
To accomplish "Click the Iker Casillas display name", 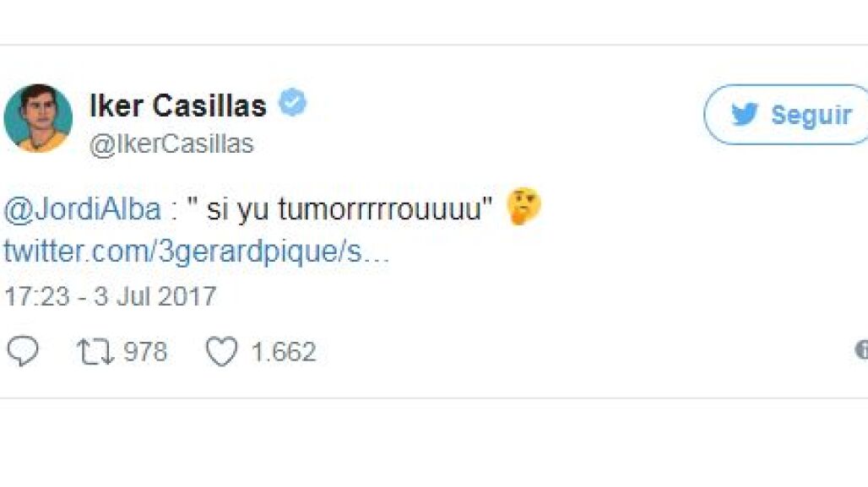I will point(177,106).
